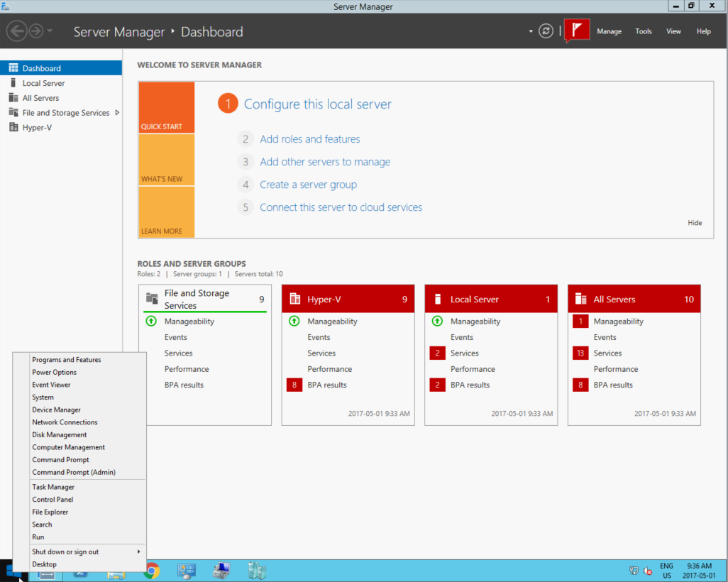Click Local Server green Manageability status icon

(x=437, y=321)
